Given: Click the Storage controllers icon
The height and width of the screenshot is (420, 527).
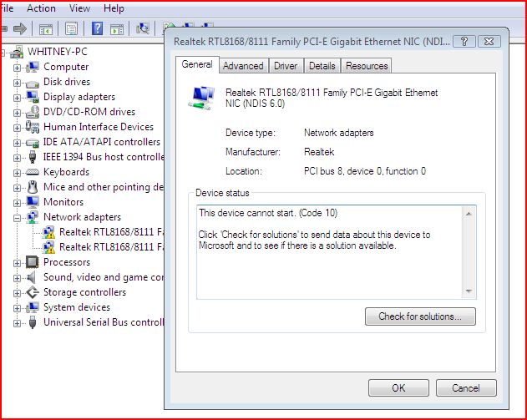Looking at the screenshot, I should 33,292.
